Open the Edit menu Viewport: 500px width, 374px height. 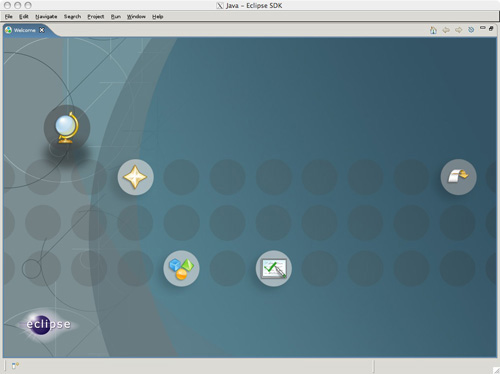pos(24,16)
